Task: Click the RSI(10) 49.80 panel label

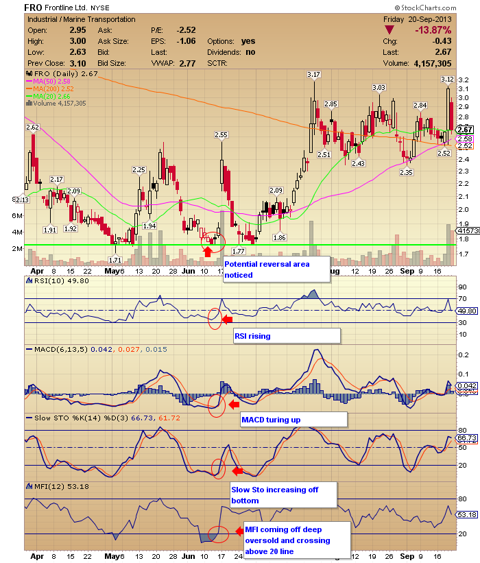Action: tap(62, 281)
